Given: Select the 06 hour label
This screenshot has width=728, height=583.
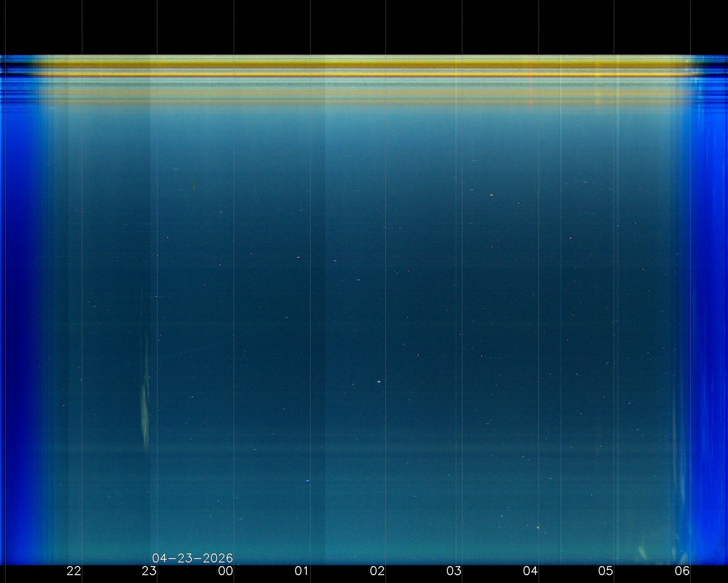Looking at the screenshot, I should click(x=682, y=570).
